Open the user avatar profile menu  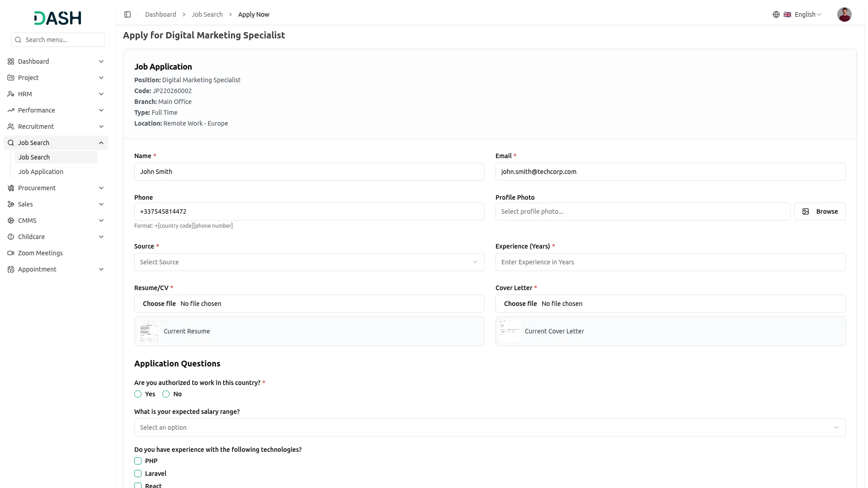tap(844, 14)
